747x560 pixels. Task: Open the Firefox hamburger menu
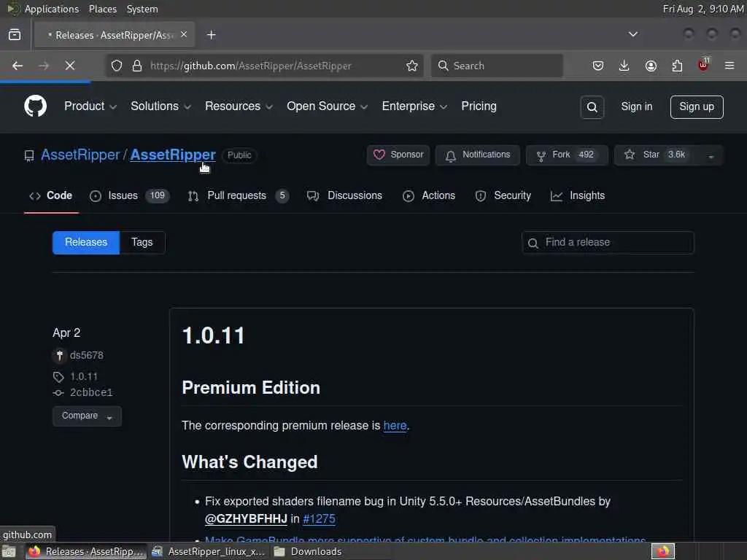(729, 66)
